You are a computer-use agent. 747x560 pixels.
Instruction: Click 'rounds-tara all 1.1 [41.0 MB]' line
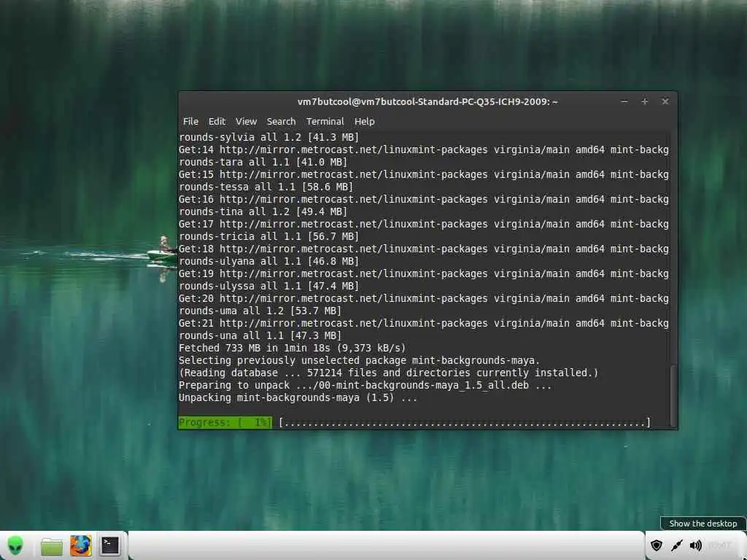(263, 162)
